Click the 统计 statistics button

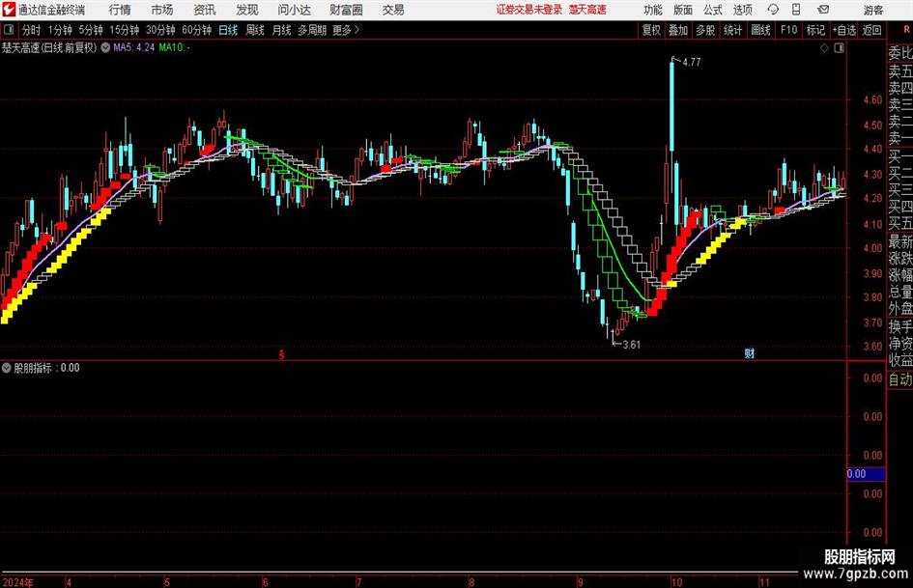tap(733, 30)
